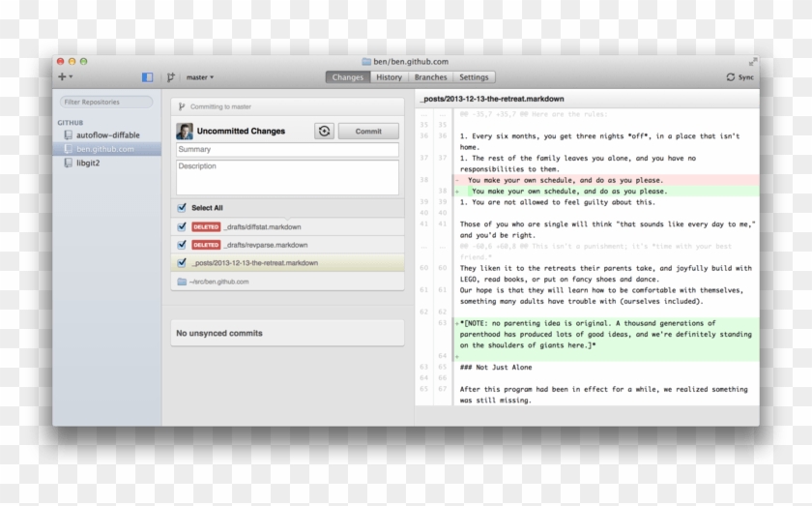
Task: Open the master branch dropdown
Action: pyautogui.click(x=200, y=77)
